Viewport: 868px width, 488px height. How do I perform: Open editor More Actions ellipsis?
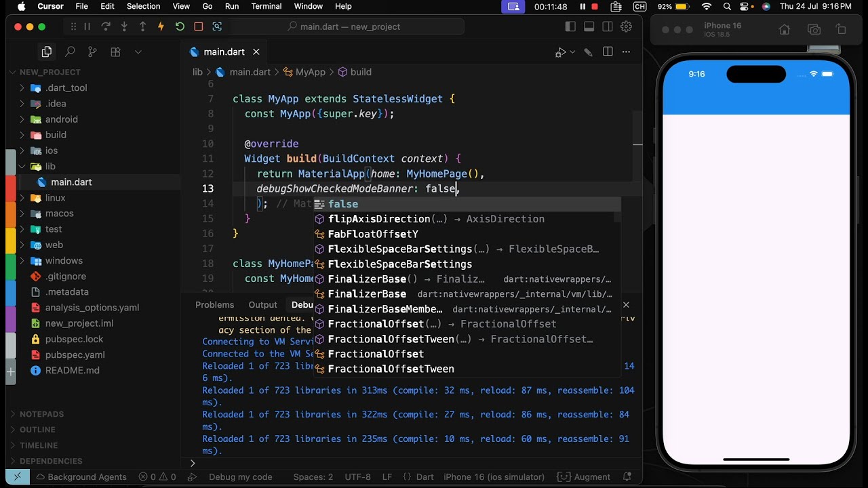click(627, 52)
